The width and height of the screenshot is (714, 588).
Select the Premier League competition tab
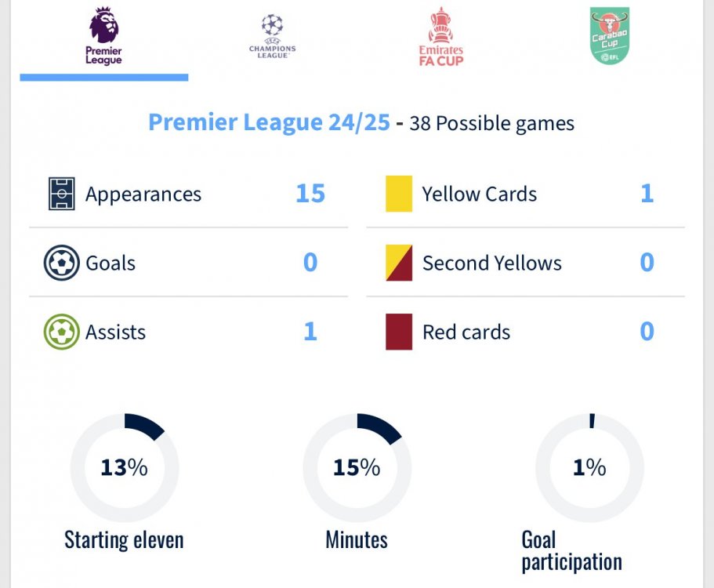[104, 37]
